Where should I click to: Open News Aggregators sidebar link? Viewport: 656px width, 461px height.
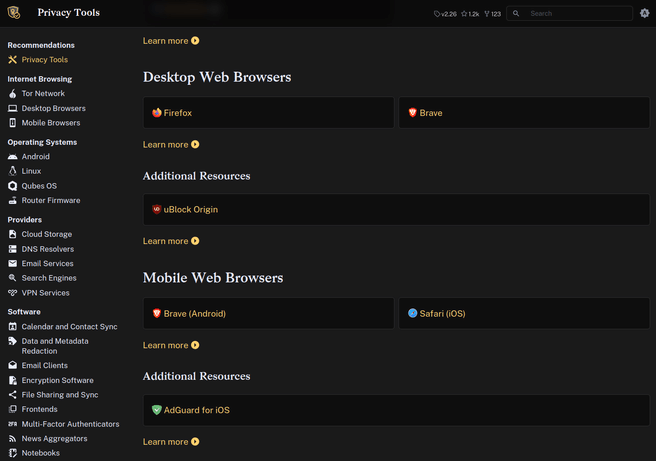(x=54, y=438)
